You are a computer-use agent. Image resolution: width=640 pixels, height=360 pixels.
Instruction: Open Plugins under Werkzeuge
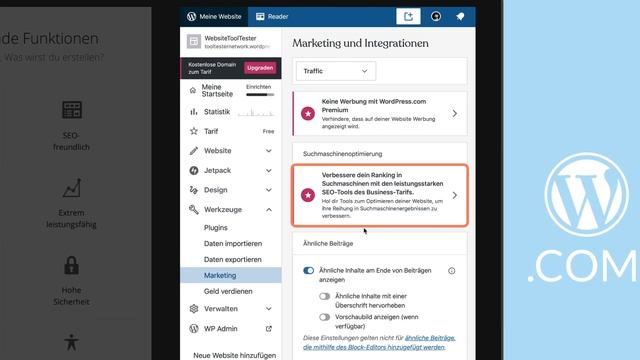click(x=216, y=227)
